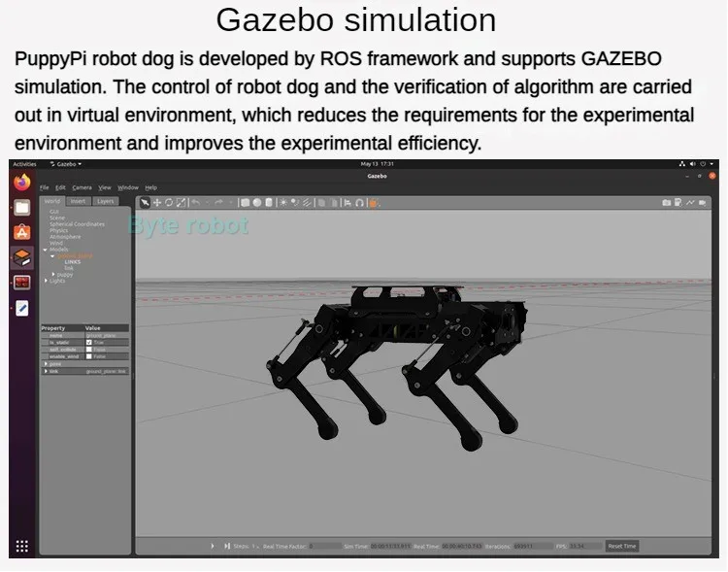Open the Gazebo app menu in top bar
The image size is (728, 572).
(66, 164)
